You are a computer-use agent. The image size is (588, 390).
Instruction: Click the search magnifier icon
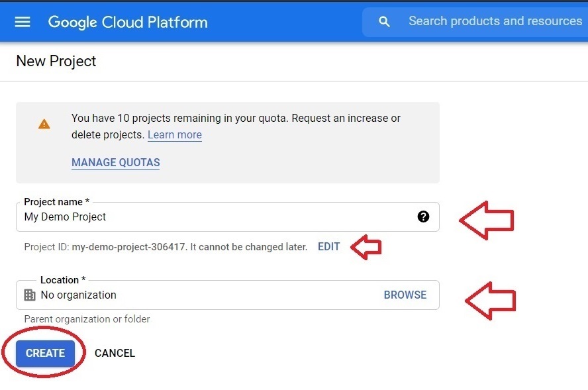384,22
